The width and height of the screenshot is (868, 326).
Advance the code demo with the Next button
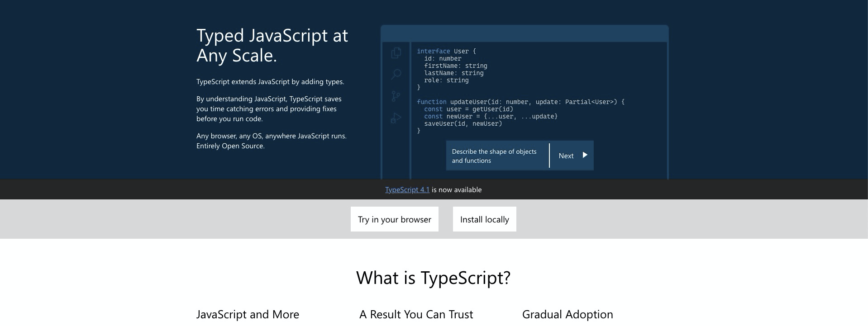[572, 156]
